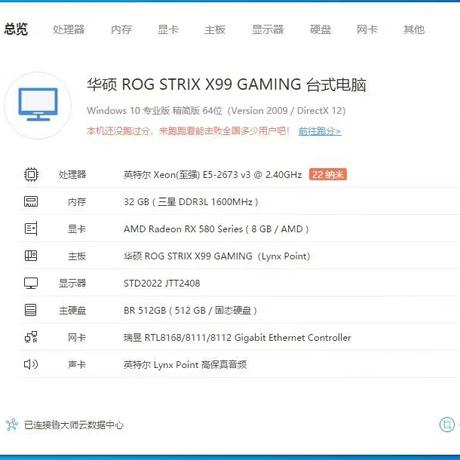Screen dimensions: 460x460
Task: Select the Lynx Point 高保真音频 text
Action: tap(185, 365)
